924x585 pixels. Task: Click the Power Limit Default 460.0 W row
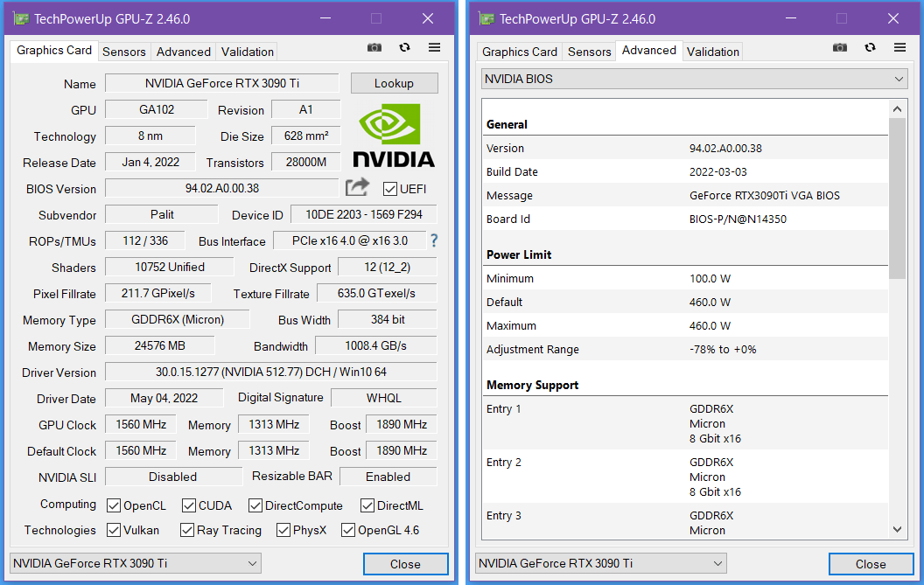(685, 302)
